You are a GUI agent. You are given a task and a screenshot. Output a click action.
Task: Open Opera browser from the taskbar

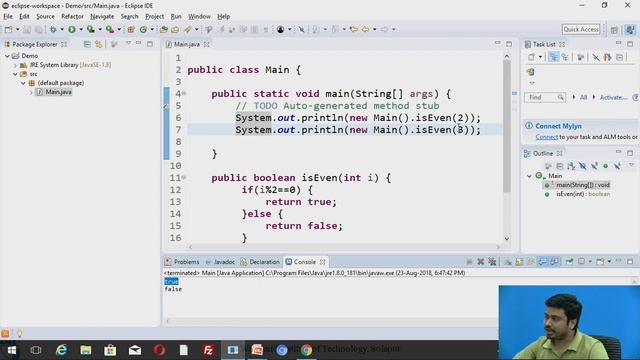[x=160, y=350]
